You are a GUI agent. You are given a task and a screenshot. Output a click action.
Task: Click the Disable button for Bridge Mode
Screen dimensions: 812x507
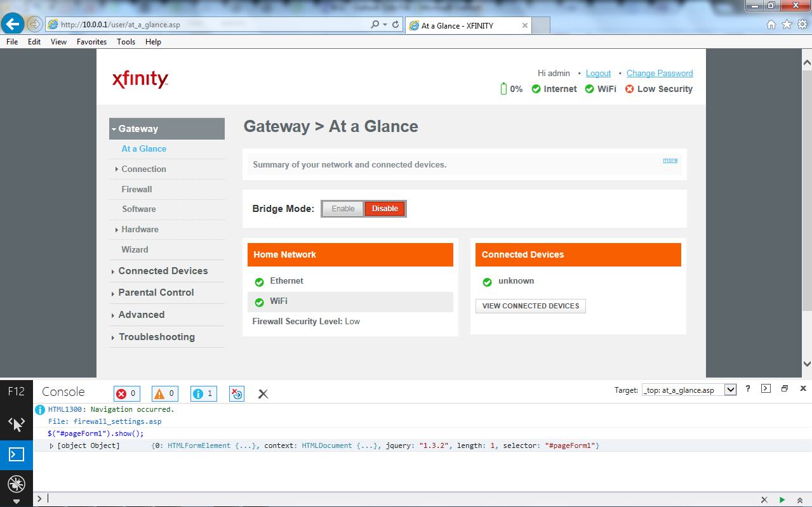[384, 208]
